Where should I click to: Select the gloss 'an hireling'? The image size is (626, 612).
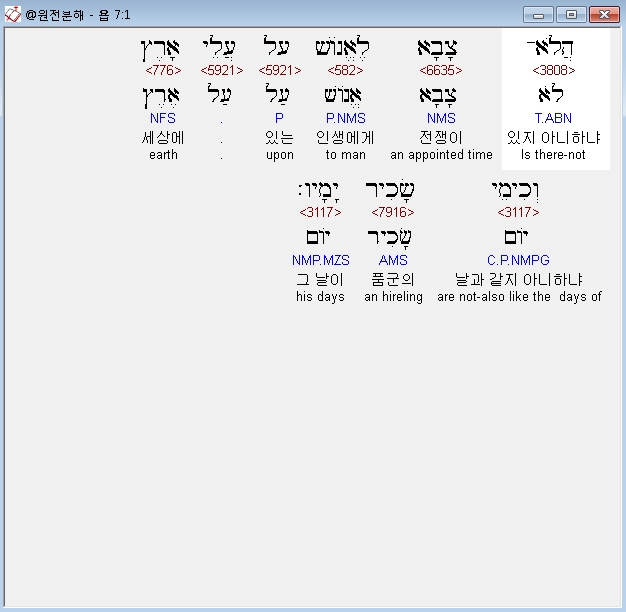coord(393,297)
